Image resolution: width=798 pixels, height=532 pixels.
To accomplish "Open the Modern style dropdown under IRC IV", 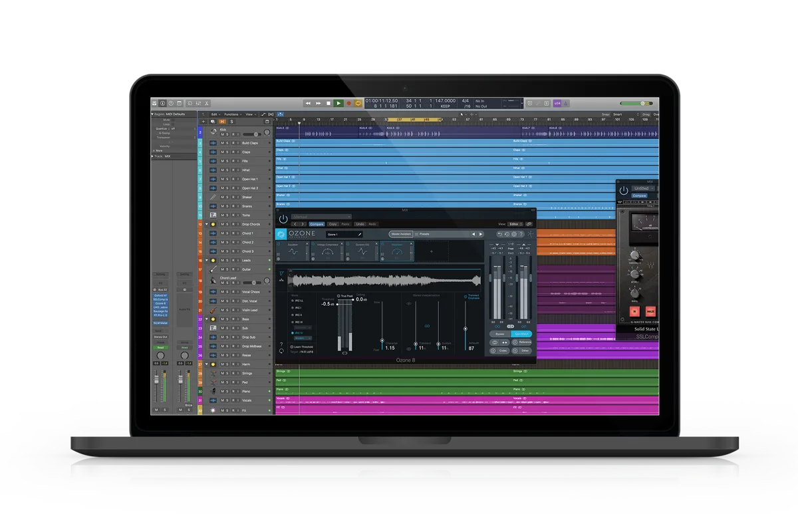I will [303, 338].
